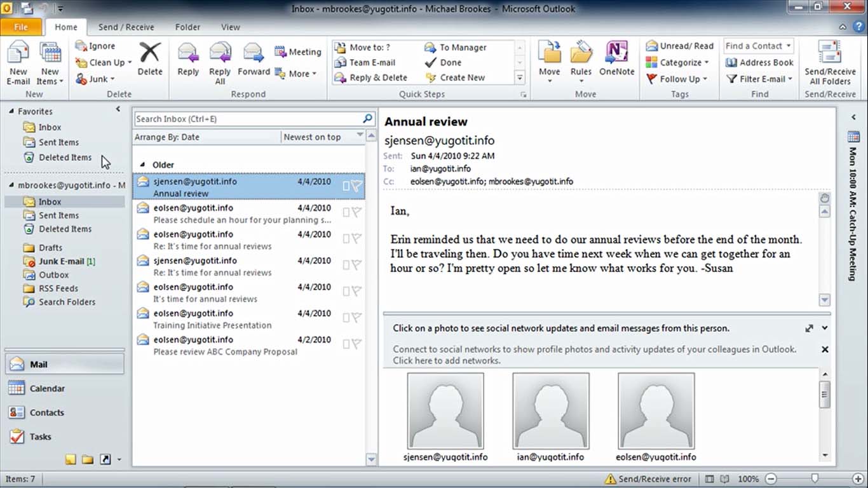This screenshot has width=868, height=488.
Task: Open Calendar navigation pane
Action: tap(64, 388)
